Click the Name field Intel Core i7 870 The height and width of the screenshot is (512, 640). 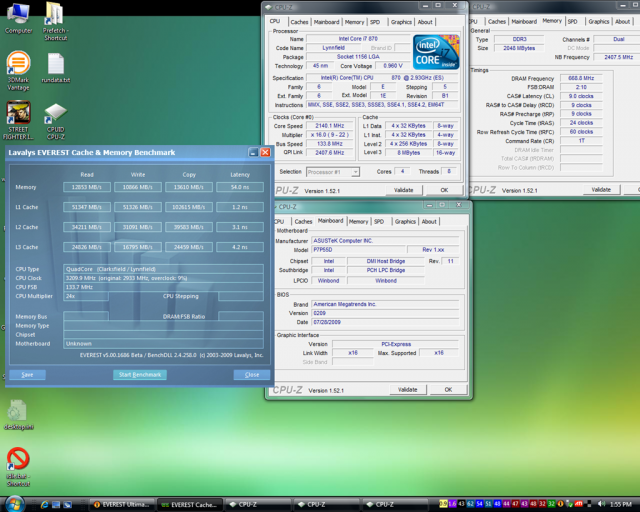358,39
